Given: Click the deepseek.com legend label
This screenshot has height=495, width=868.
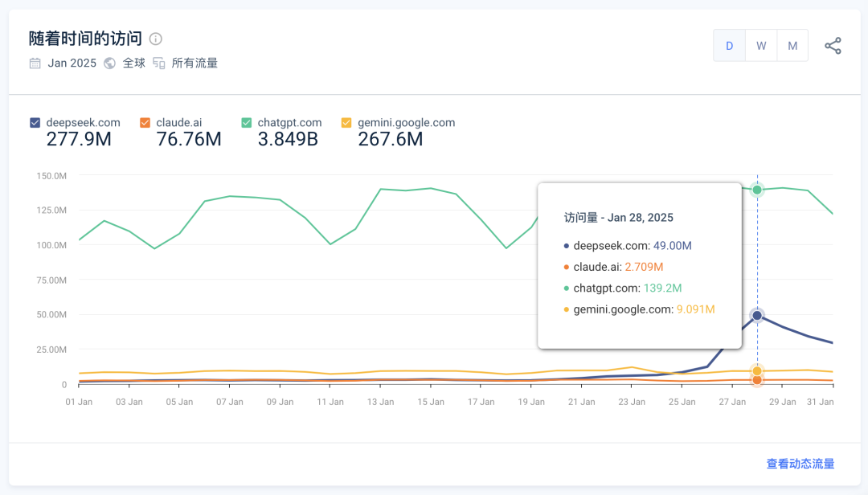Looking at the screenshot, I should click(83, 122).
